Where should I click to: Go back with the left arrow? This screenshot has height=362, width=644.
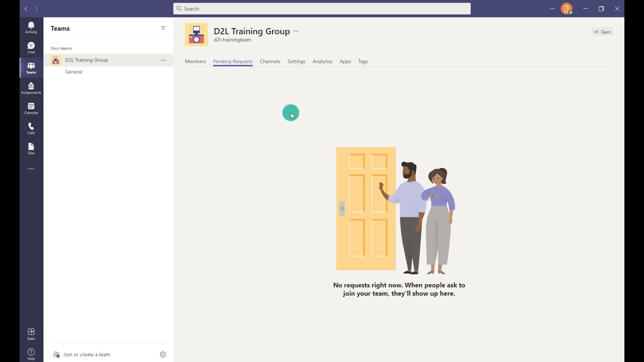(x=26, y=9)
